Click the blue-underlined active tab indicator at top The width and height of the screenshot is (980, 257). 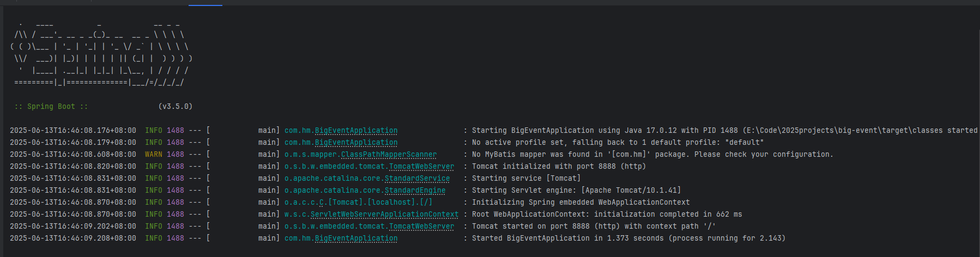205,5
